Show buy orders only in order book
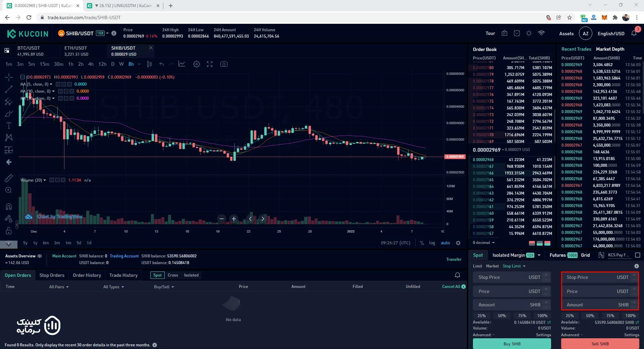Viewport: 644px width, 349px height. 540,243
